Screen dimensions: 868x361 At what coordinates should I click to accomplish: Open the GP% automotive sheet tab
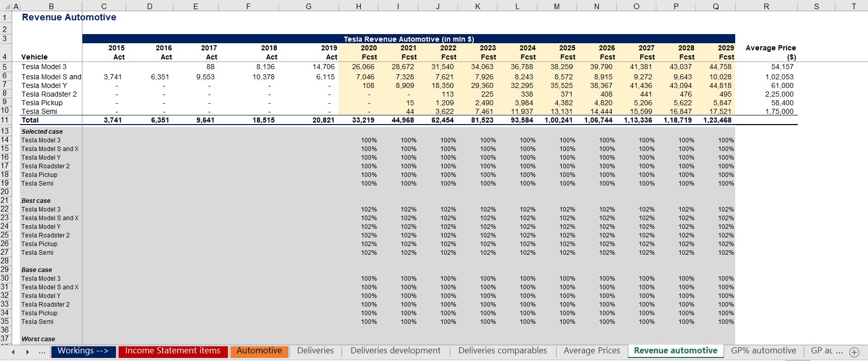coord(763,351)
